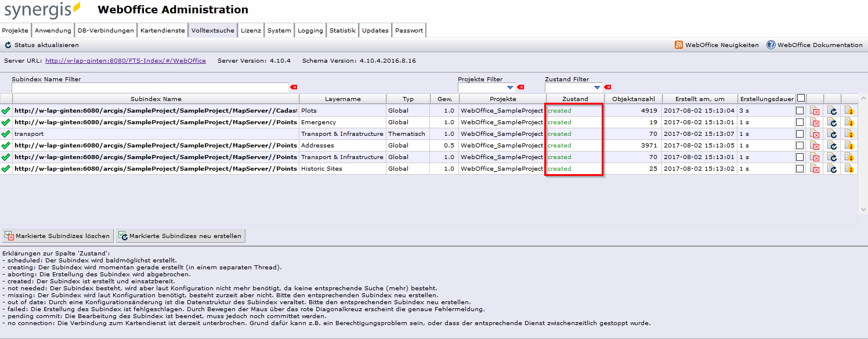
Task: Delete the Plots subindex via red cross icon
Action: (814, 110)
